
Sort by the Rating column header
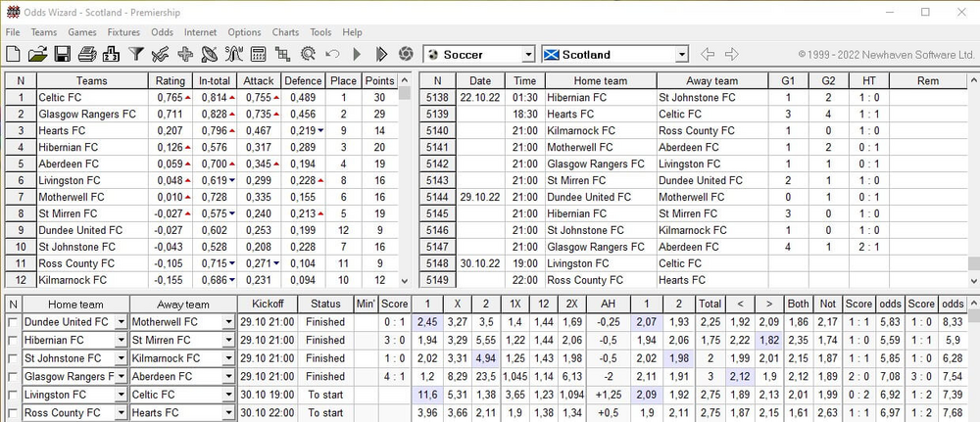point(170,81)
